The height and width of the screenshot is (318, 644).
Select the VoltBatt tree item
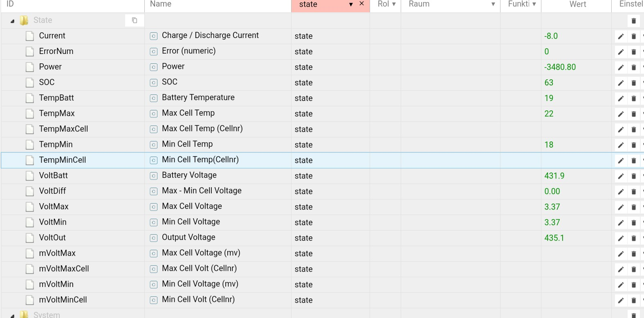point(53,175)
